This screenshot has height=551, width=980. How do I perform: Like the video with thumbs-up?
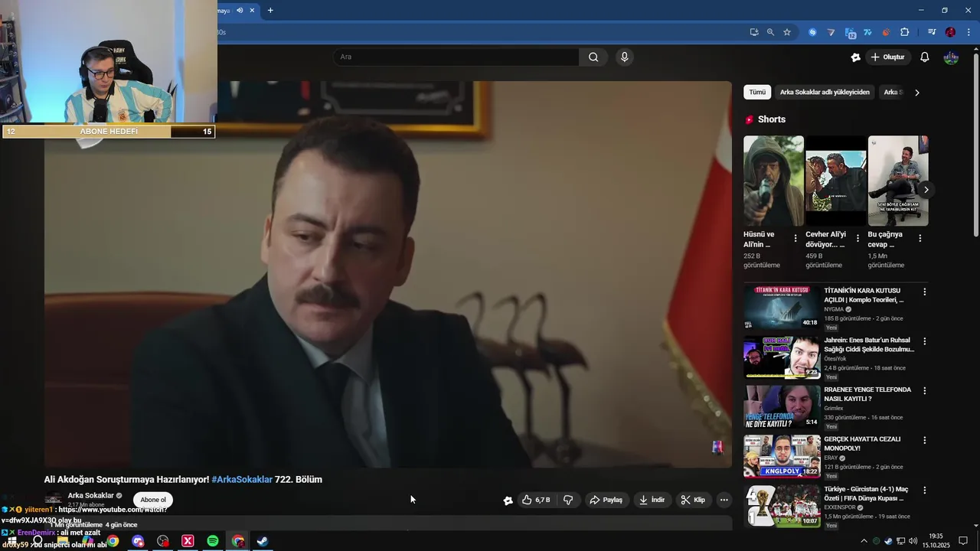tap(536, 500)
